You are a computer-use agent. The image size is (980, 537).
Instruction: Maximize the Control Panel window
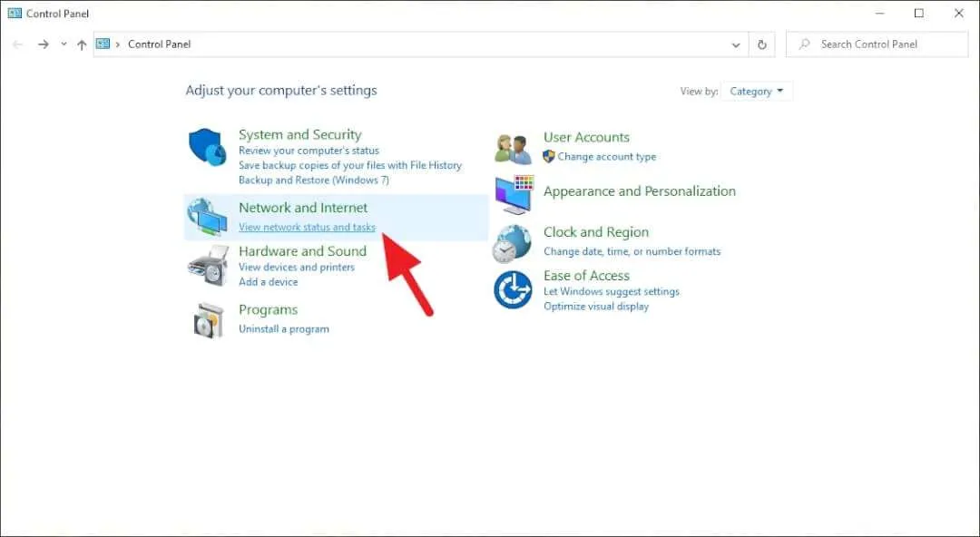918,13
